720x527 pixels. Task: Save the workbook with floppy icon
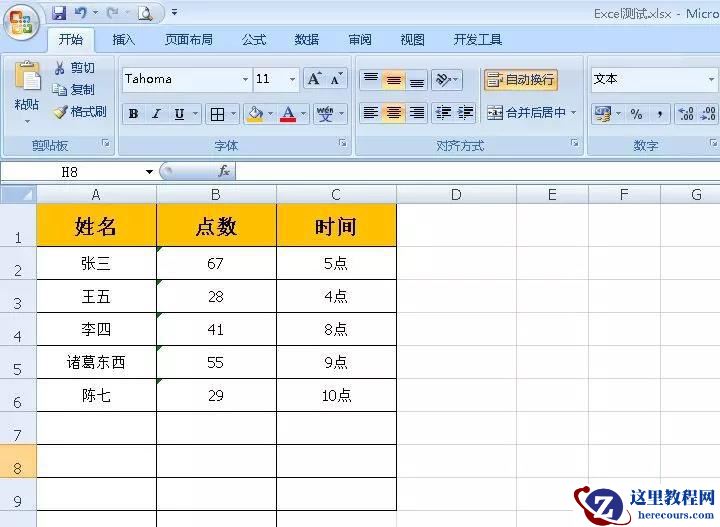pos(59,13)
